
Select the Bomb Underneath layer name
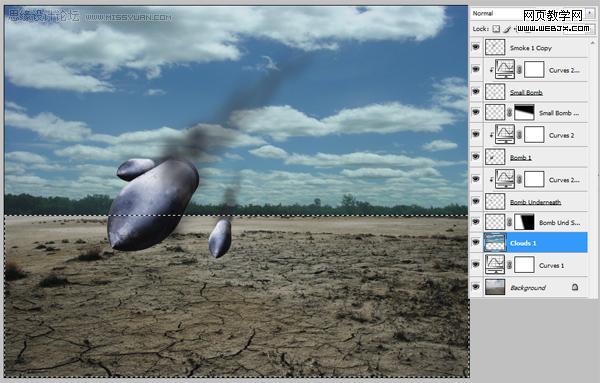point(535,202)
